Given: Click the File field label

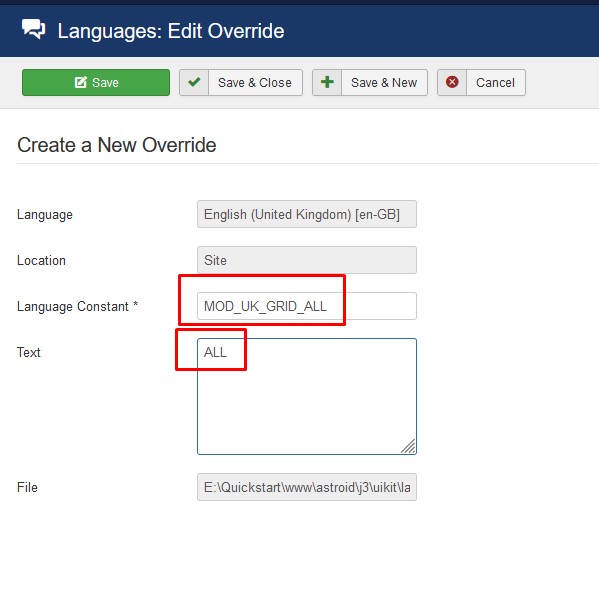Looking at the screenshot, I should point(27,487).
